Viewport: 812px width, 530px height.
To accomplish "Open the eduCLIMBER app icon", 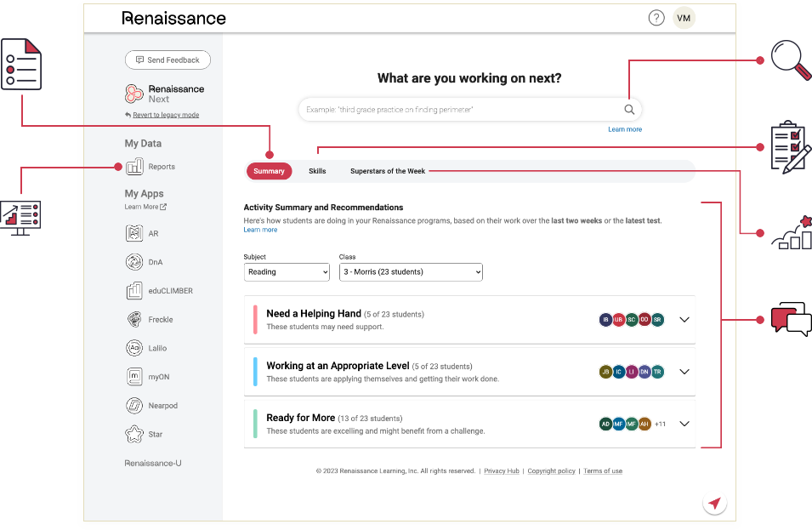I will coord(134,291).
